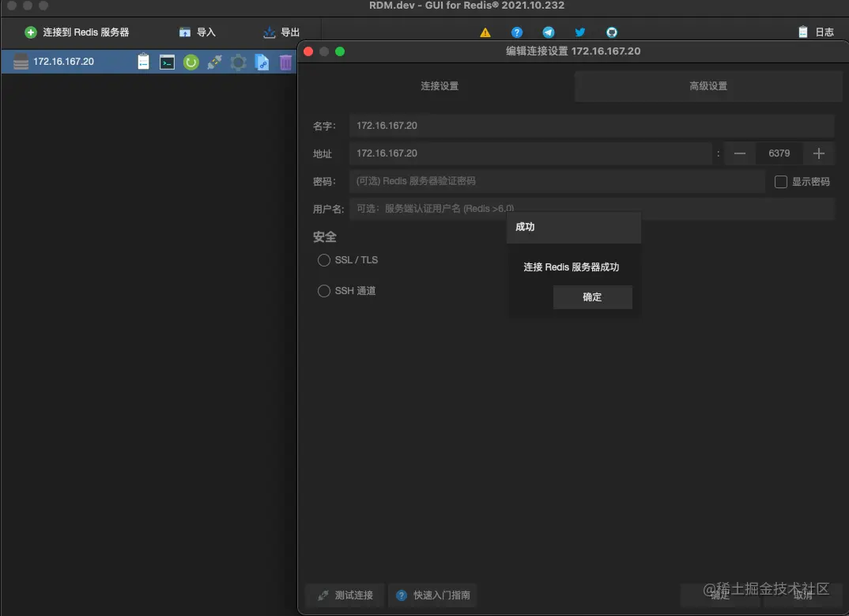
Task: Click the 导入 import icon
Action: pos(185,32)
